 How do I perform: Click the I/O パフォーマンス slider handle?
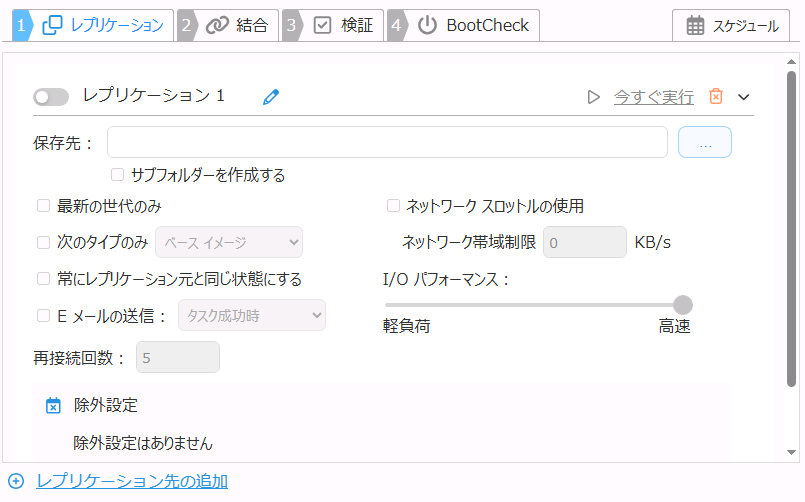[683, 305]
